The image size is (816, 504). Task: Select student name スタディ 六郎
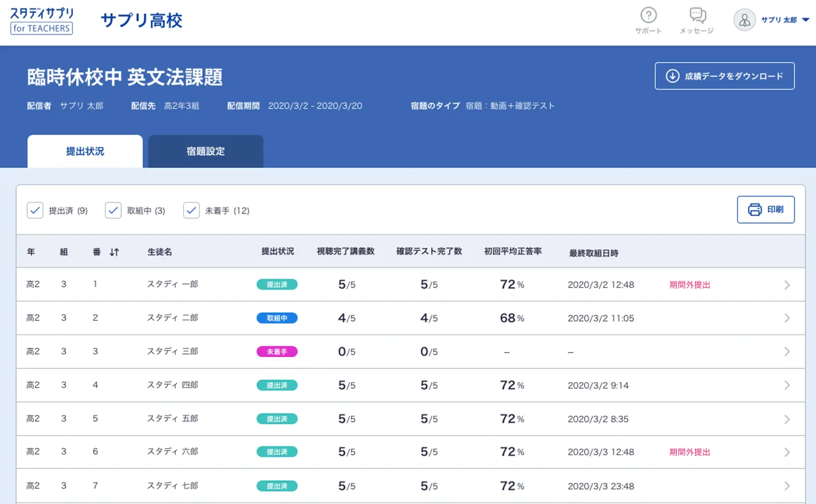[x=172, y=451]
